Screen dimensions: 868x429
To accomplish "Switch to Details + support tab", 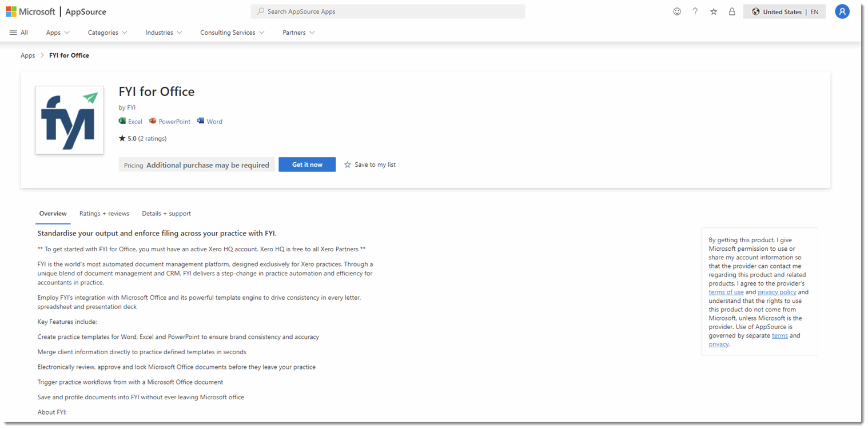I will 166,214.
